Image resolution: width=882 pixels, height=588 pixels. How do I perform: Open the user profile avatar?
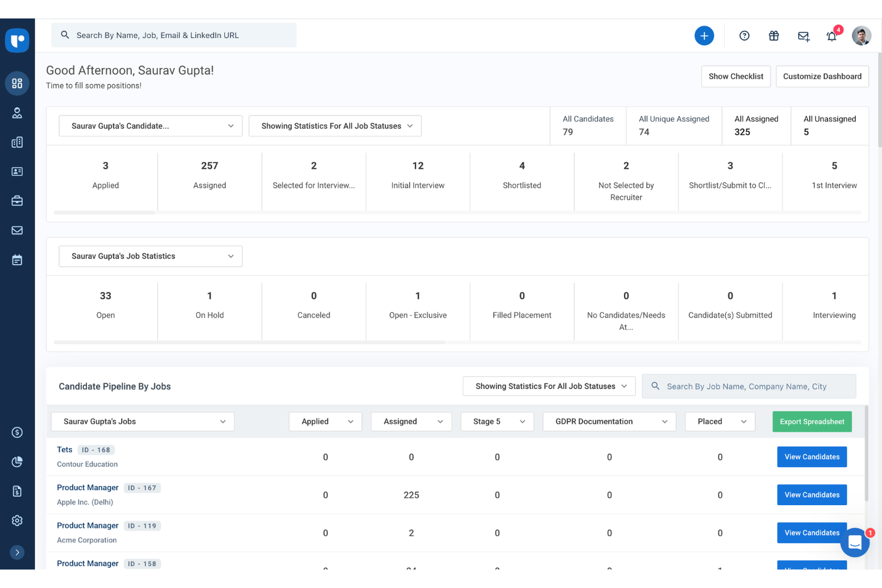[x=861, y=36]
